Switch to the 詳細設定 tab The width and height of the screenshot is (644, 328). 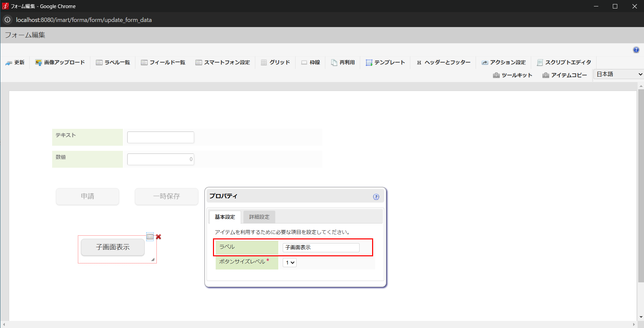(x=259, y=217)
